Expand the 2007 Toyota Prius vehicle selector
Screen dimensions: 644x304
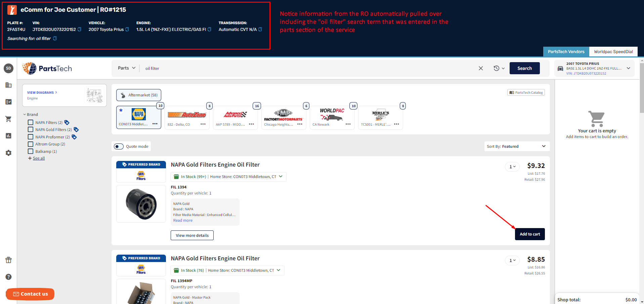point(628,68)
